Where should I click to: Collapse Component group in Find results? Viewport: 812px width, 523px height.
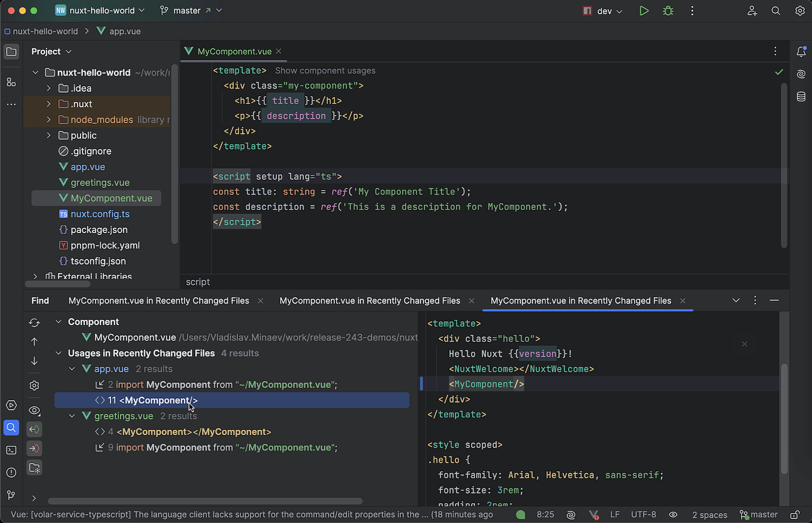coord(58,322)
